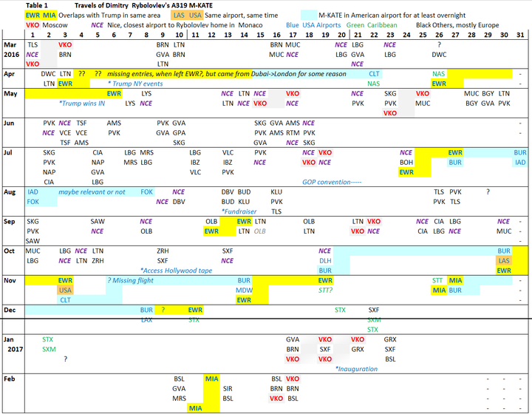
Task: Click the 'Table 1' title text
Action: [37, 5]
